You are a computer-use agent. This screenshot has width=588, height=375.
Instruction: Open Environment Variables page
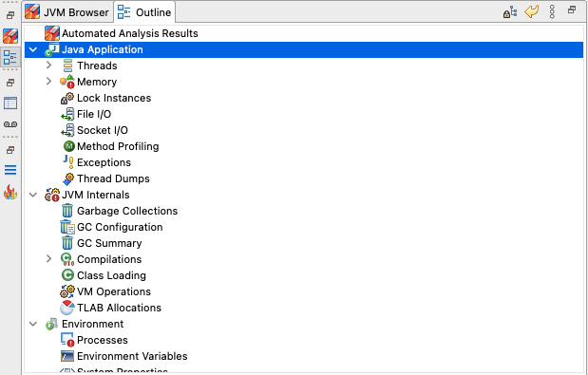pyautogui.click(x=132, y=356)
